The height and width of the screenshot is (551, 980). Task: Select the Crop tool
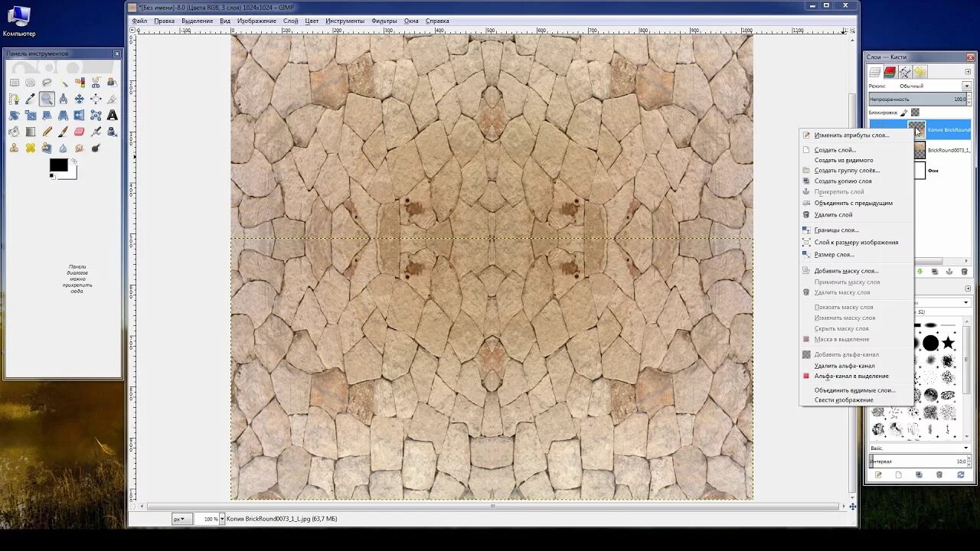112,99
